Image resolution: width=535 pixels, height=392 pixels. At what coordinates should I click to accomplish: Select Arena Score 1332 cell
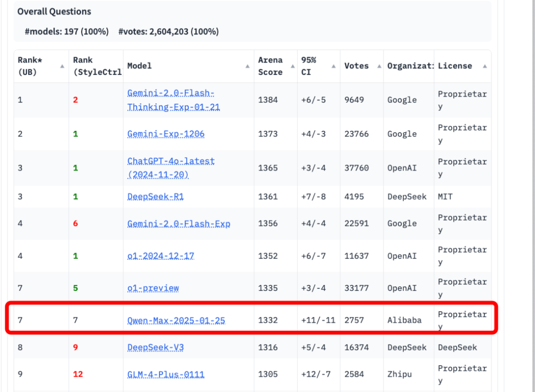268,320
